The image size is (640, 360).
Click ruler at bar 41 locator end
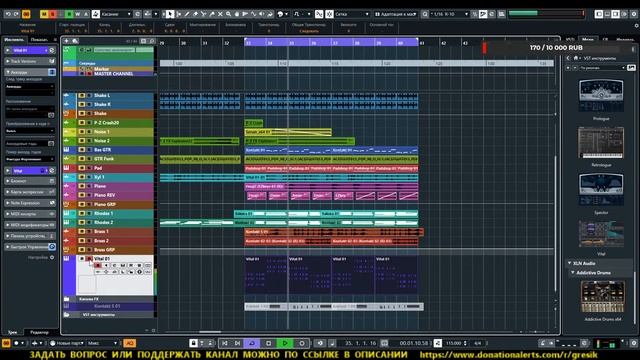418,42
